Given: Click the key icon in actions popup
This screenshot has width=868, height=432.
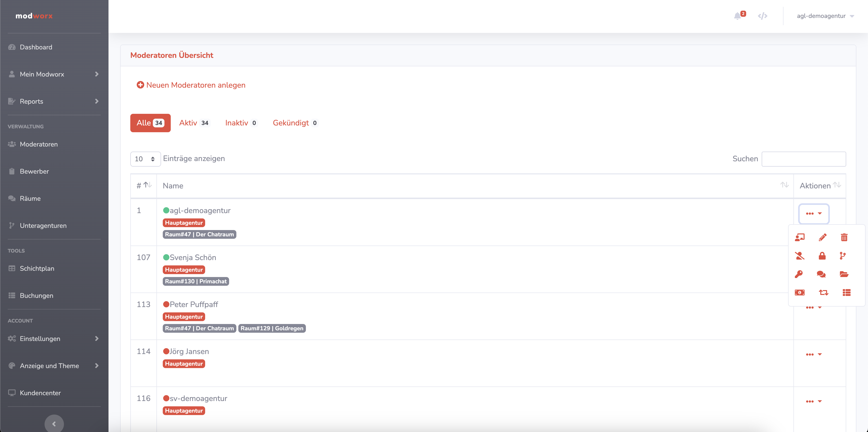Looking at the screenshot, I should pos(798,274).
